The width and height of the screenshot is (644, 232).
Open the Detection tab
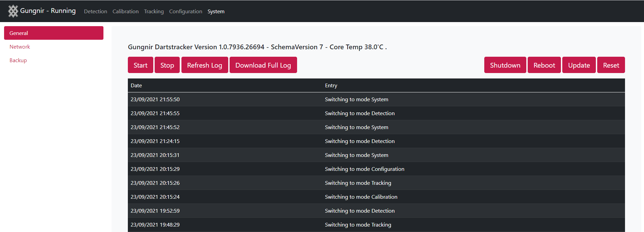(x=95, y=12)
